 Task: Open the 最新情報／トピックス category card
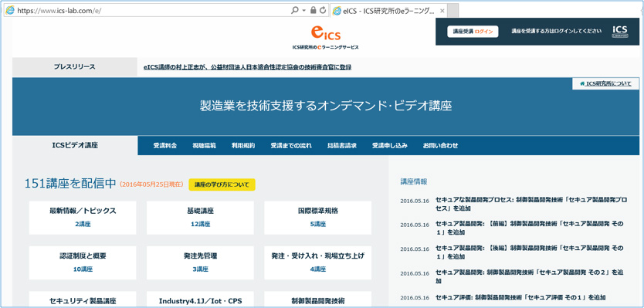click(x=83, y=218)
